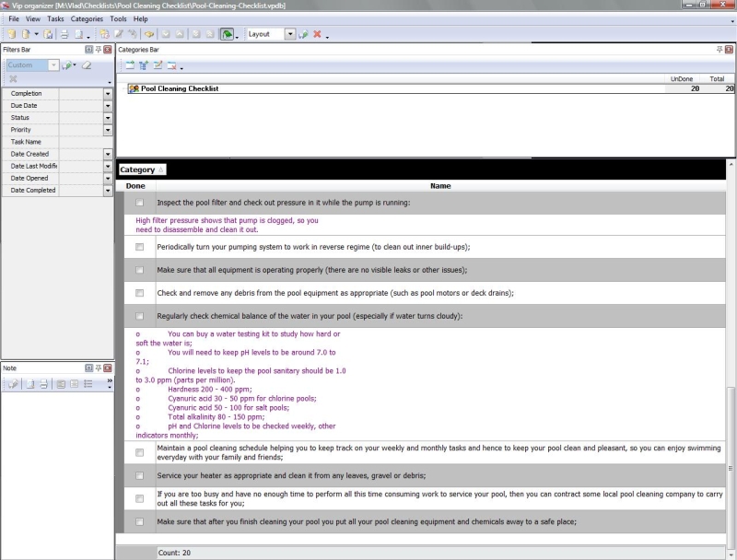Screen dimensions: 737x560
Task: Tick checkbox for 'Service your heater' task
Action: (x=140, y=476)
